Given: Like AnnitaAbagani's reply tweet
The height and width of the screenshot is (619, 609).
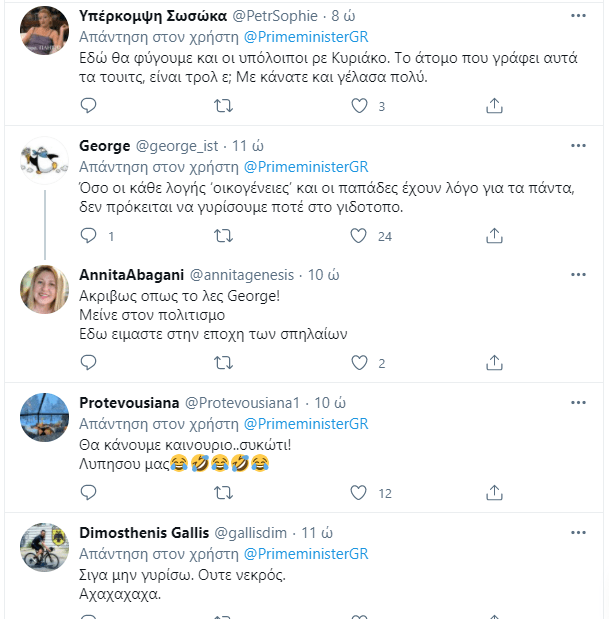Looking at the screenshot, I should tap(359, 363).
